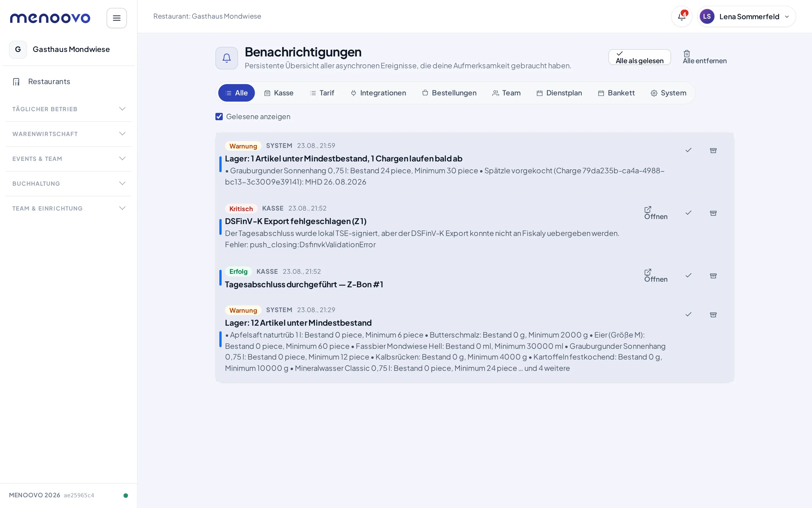
Task: Uncheck the Gelesene anzeigen checkbox
Action: click(x=219, y=117)
